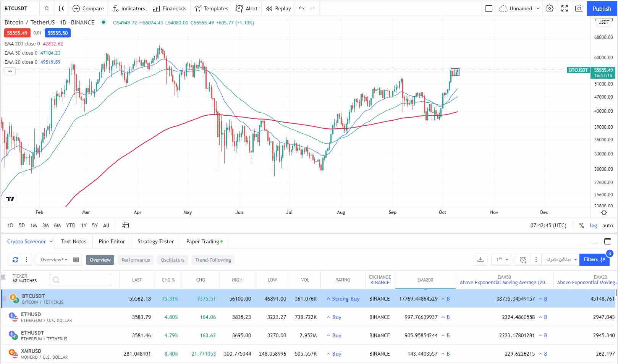Viewport: 618px width, 364px height.
Task: Select the ETHUSD screener row
Action: pos(309,317)
